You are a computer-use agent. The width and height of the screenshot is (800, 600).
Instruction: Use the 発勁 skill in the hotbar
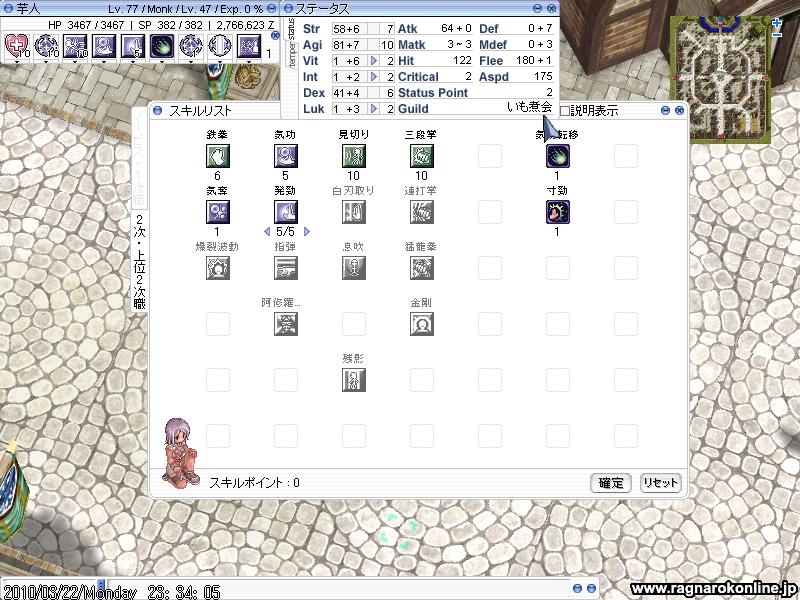pyautogui.click(x=133, y=46)
